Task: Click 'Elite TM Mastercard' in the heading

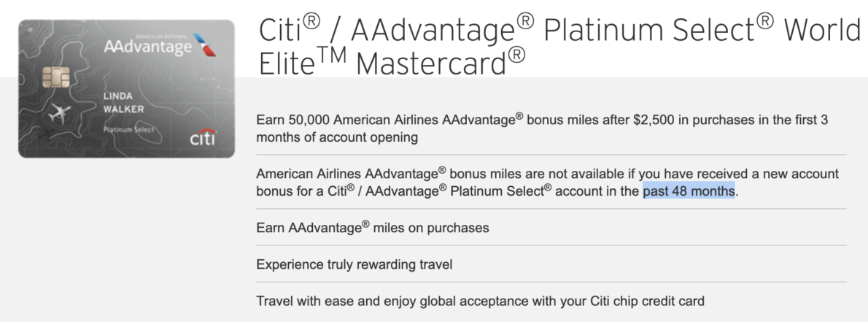Action: coord(392,63)
